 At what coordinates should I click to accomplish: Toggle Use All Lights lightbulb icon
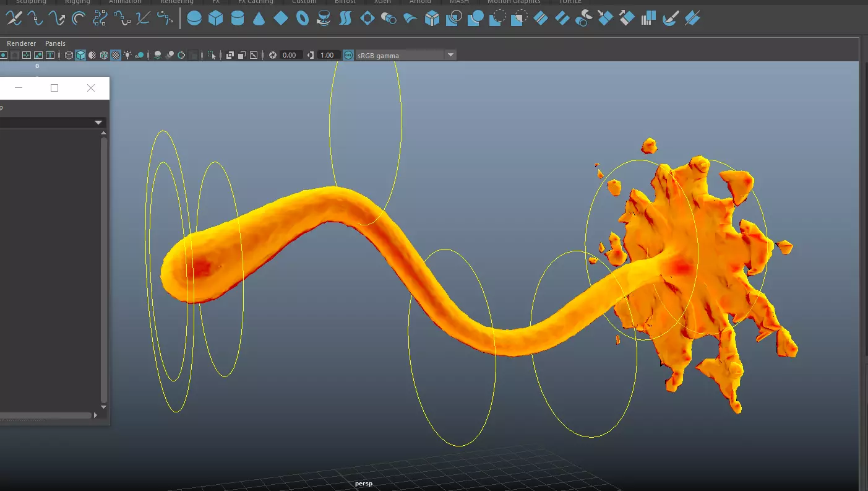pos(127,55)
